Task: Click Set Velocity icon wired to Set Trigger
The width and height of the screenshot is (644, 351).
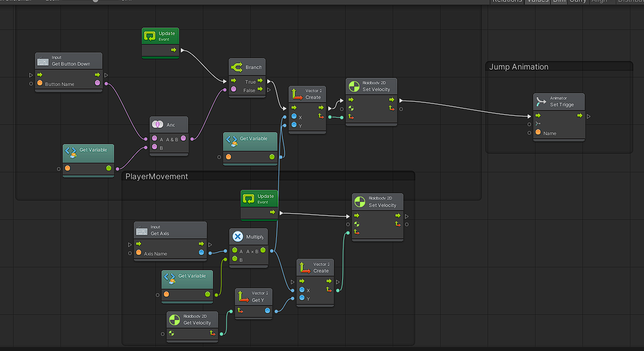Action: click(x=354, y=86)
